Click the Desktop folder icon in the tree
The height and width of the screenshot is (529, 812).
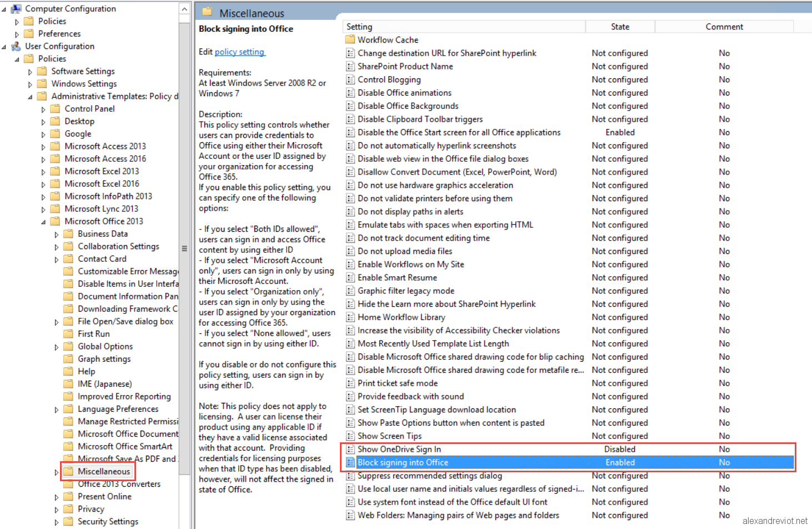pos(55,121)
